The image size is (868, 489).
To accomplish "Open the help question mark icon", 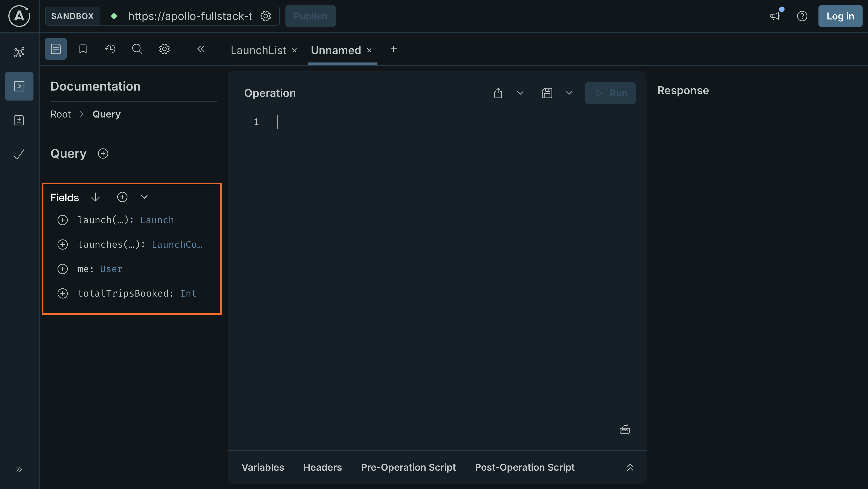I will pos(802,16).
